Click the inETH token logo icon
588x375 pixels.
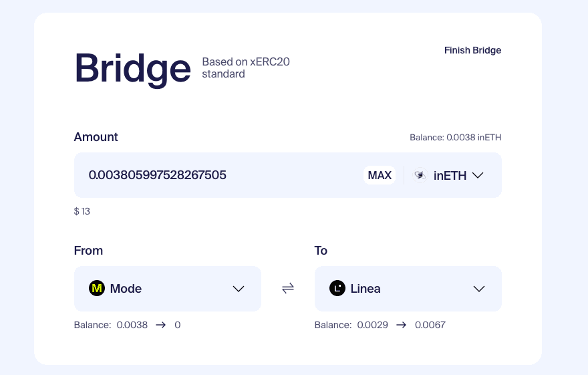(420, 175)
